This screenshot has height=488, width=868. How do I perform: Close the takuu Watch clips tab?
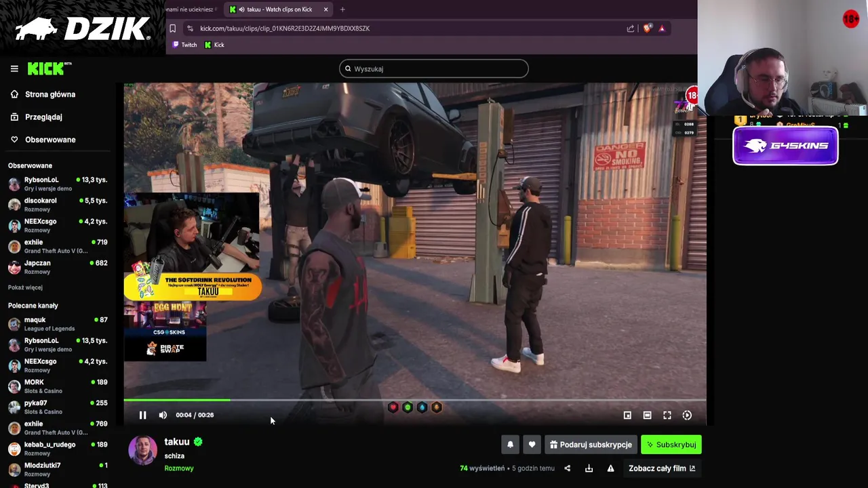tap(325, 9)
